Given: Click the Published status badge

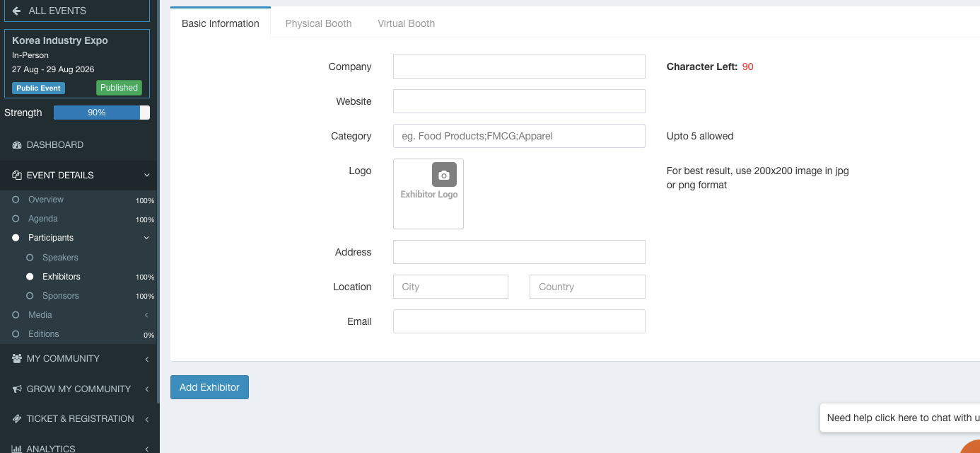Looking at the screenshot, I should [x=119, y=88].
